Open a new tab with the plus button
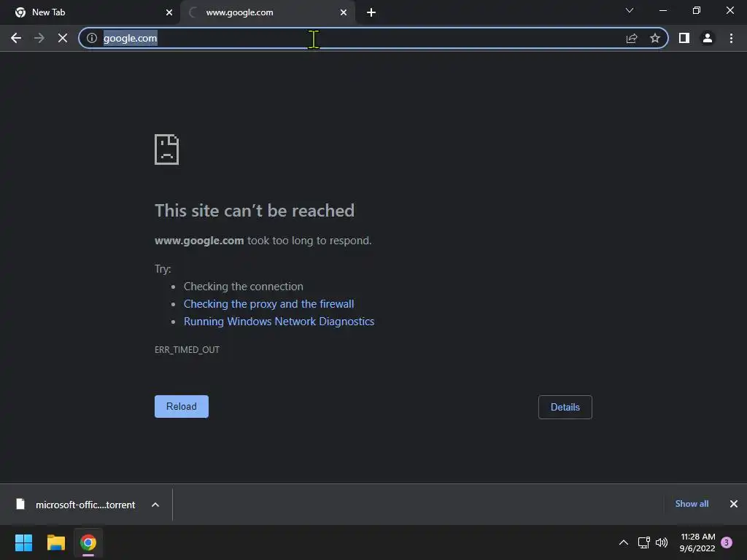 [x=371, y=12]
